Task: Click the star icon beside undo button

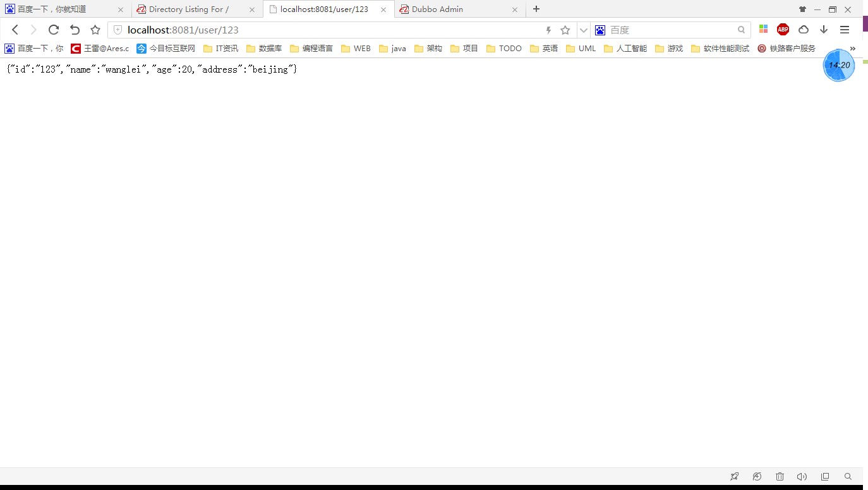Action: coord(95,30)
